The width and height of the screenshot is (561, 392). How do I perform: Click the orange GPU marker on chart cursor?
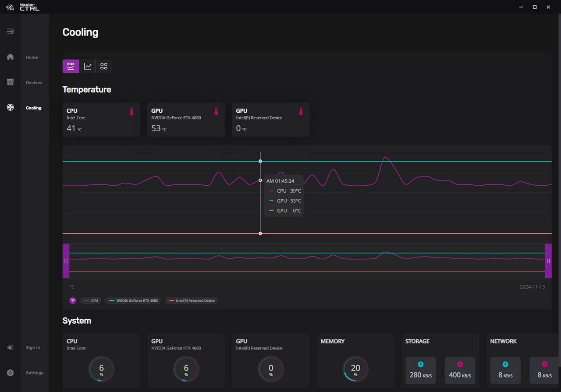pos(260,233)
